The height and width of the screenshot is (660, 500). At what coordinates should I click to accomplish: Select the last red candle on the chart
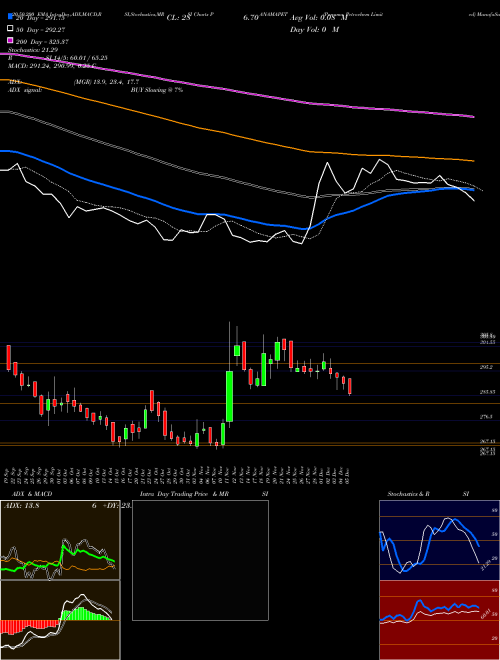pos(350,386)
